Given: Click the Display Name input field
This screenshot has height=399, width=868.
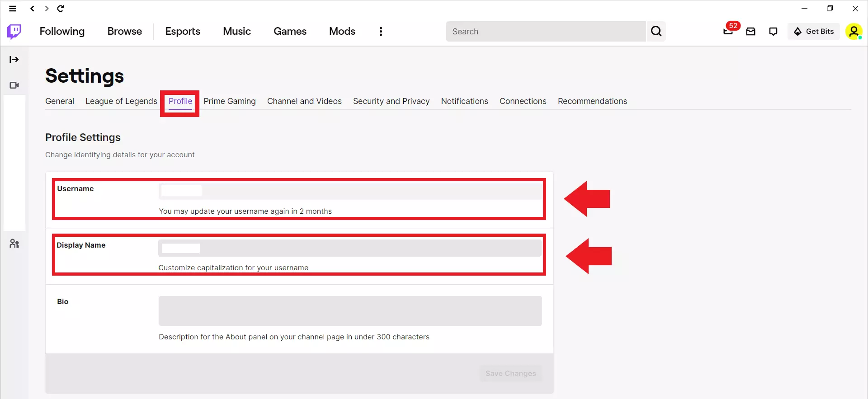Looking at the screenshot, I should pos(350,248).
